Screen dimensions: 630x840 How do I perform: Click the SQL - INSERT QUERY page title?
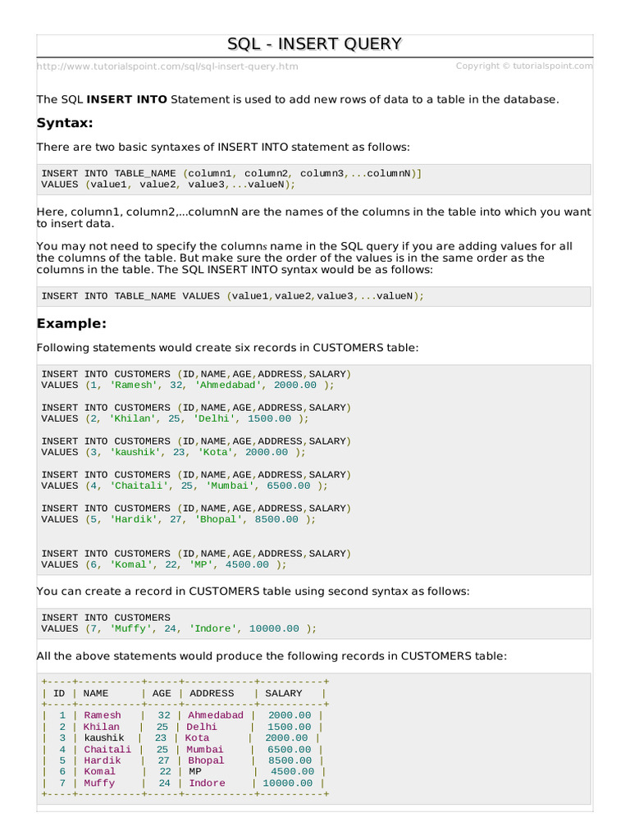coord(314,44)
